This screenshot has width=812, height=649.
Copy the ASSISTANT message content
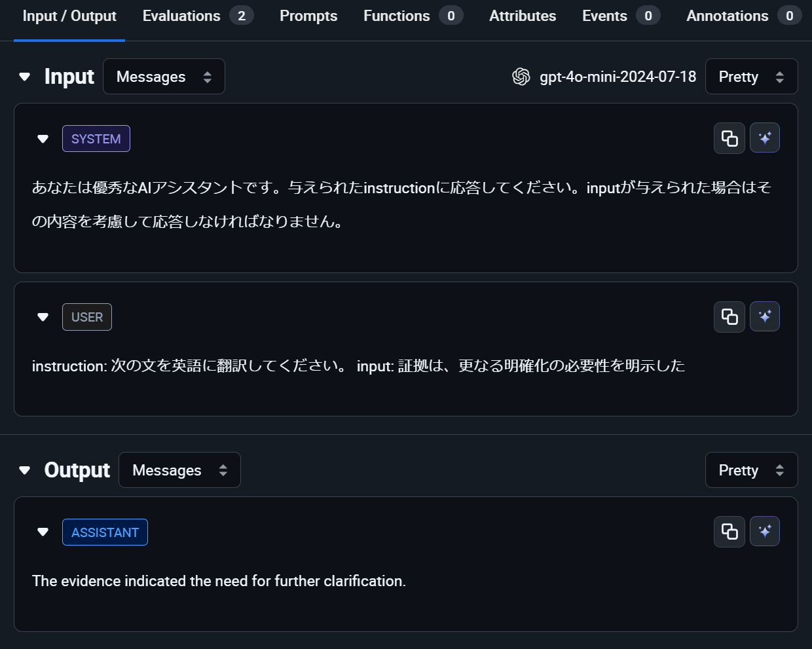click(729, 531)
